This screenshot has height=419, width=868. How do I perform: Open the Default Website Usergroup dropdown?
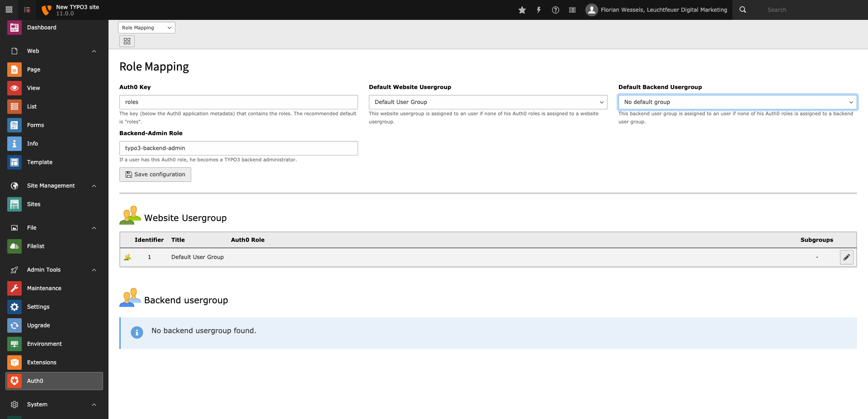pos(488,102)
